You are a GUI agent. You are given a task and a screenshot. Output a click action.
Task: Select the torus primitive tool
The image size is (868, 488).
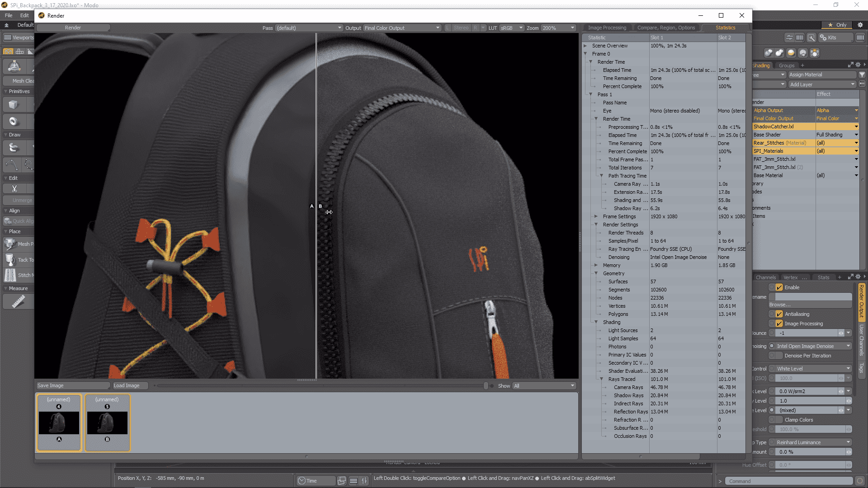pyautogui.click(x=13, y=121)
